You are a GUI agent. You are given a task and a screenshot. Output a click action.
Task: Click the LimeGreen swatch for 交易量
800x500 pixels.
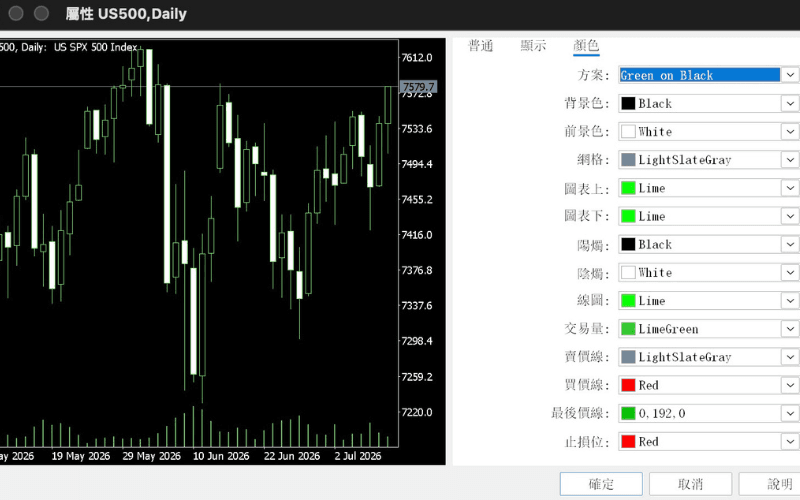pyautogui.click(x=628, y=329)
